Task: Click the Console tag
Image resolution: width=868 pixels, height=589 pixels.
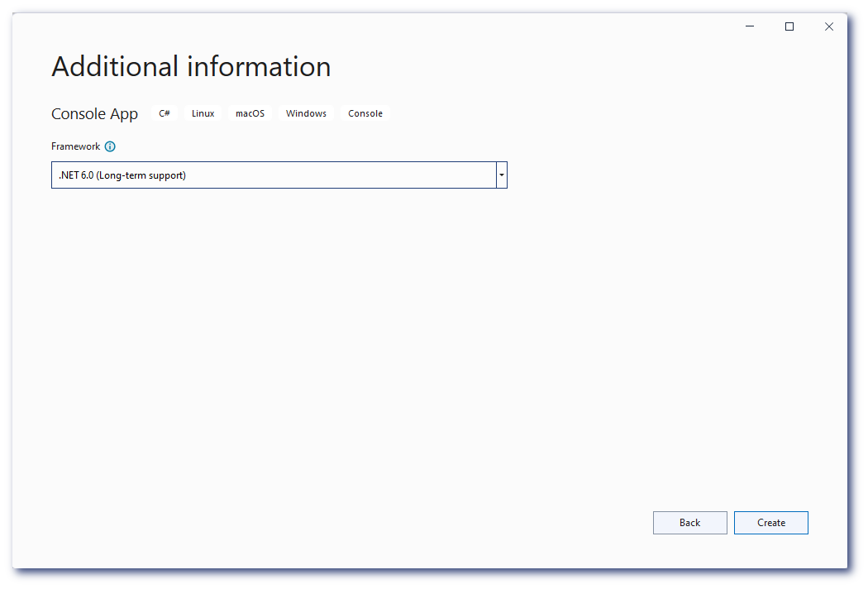Action: click(x=365, y=113)
